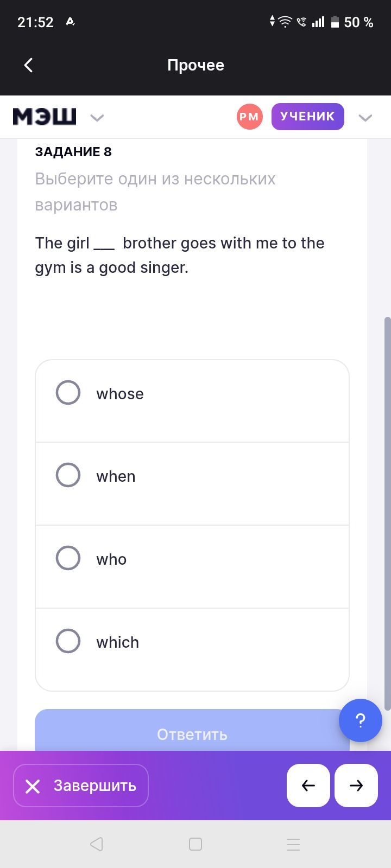Image resolution: width=391 pixels, height=868 pixels.
Task: Finish the test with Завершить
Action: [x=81, y=786]
